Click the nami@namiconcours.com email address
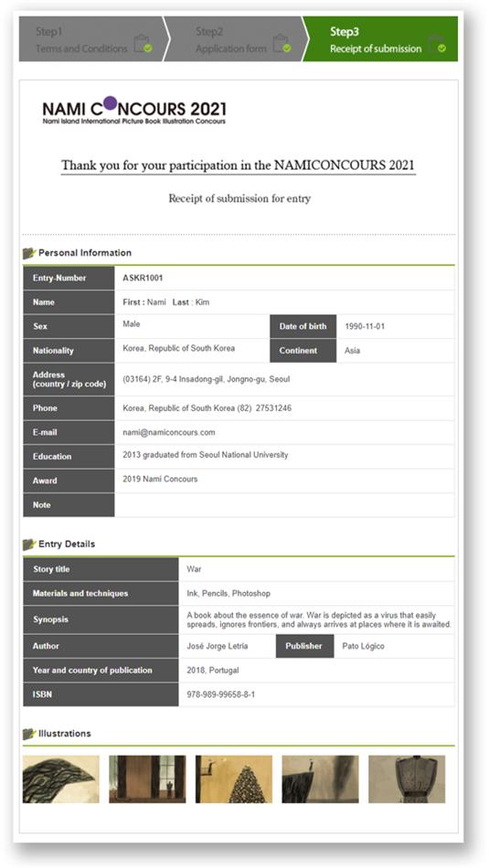 (169, 432)
